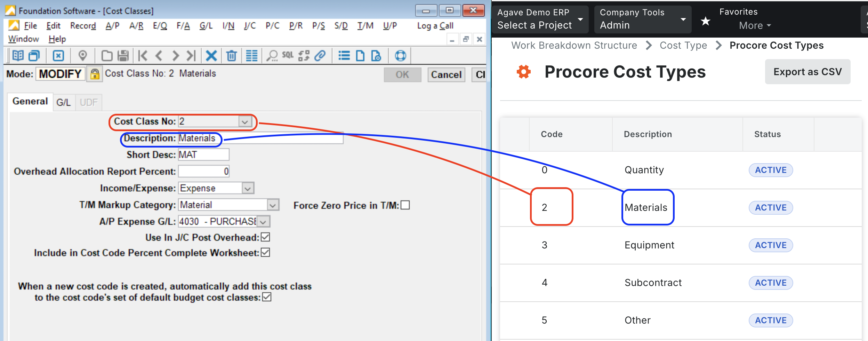
Task: Go to last record arrow icon
Action: pos(191,56)
